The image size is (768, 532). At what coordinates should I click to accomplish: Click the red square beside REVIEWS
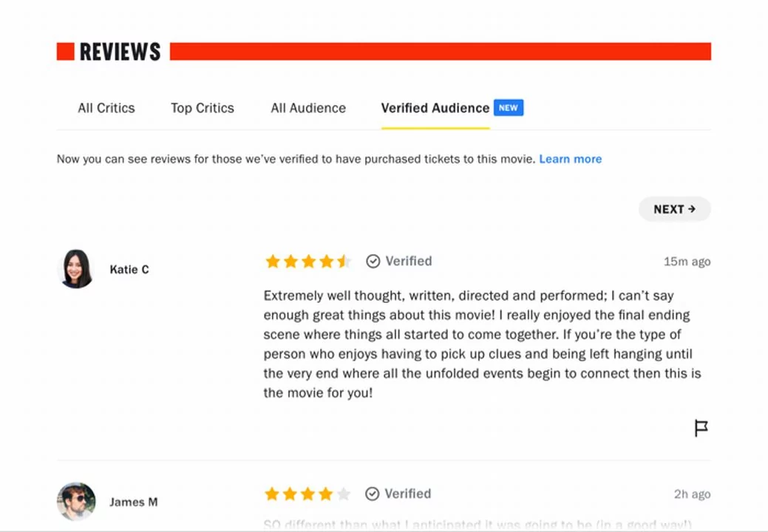pos(66,52)
